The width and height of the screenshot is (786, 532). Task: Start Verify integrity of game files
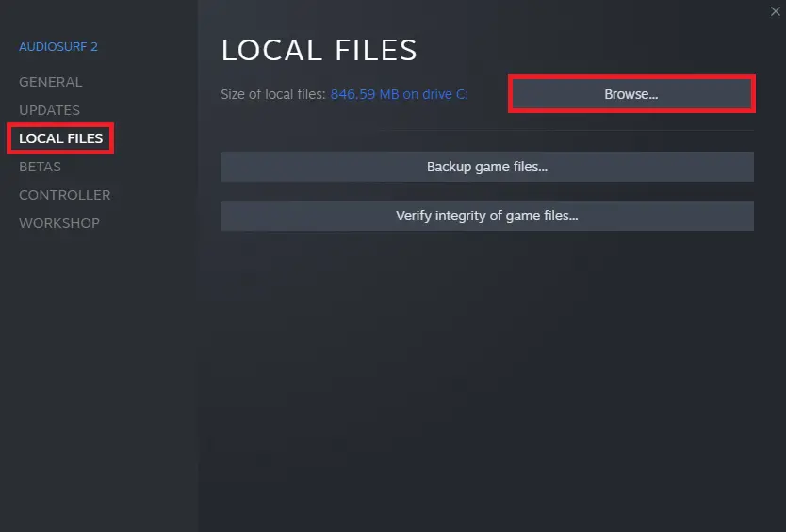click(x=486, y=216)
